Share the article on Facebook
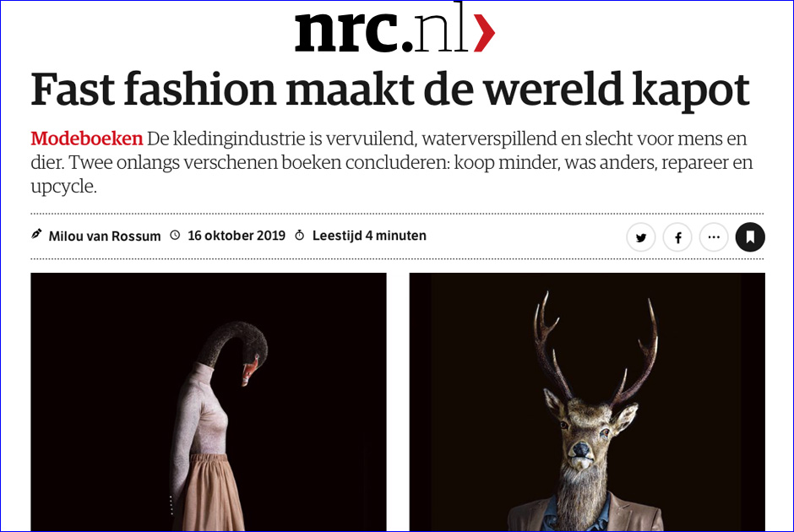This screenshot has width=794, height=532. (677, 237)
